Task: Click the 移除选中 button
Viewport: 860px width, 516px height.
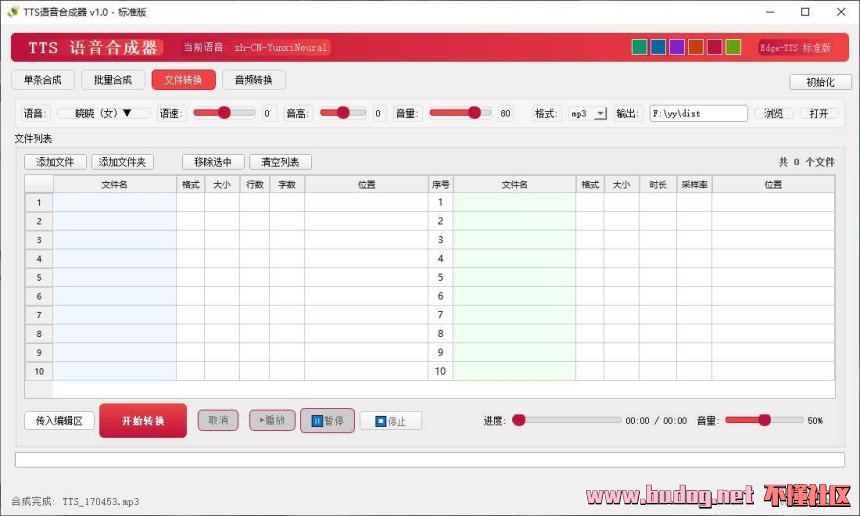Action: point(213,162)
